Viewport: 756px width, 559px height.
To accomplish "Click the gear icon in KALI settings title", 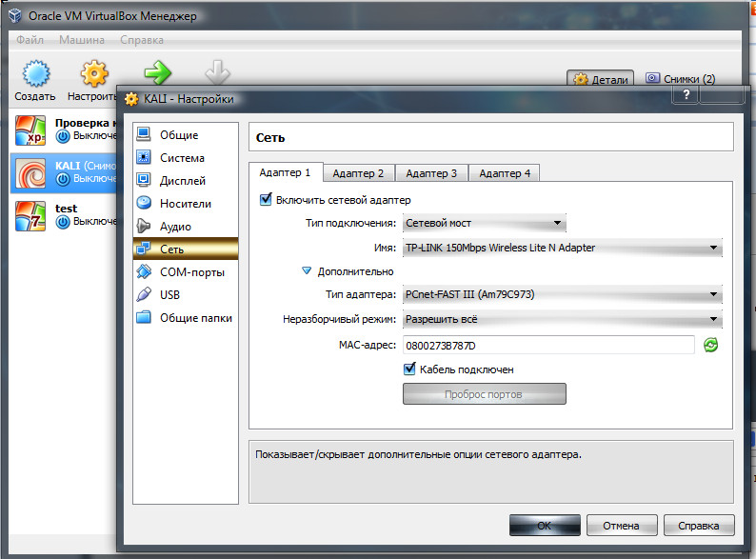I will coord(131,99).
